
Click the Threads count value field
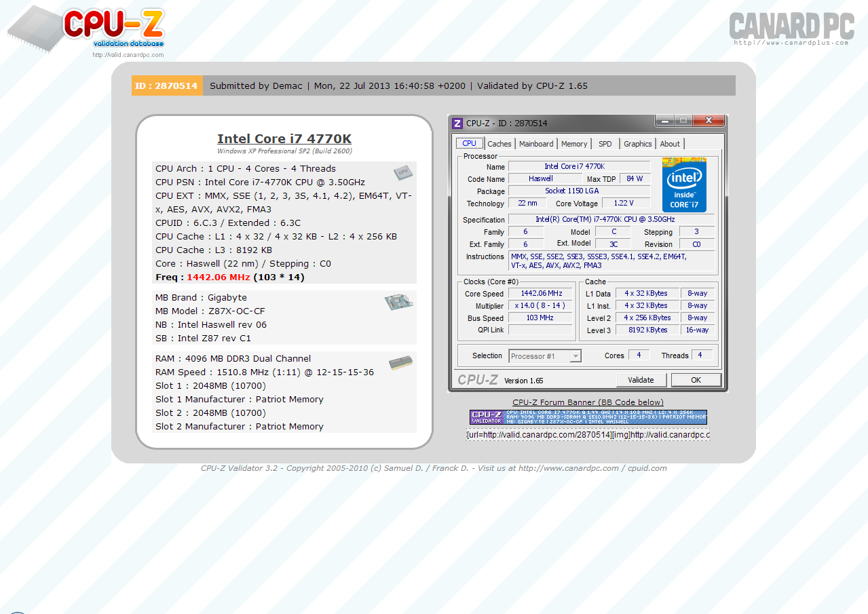pyautogui.click(x=702, y=355)
